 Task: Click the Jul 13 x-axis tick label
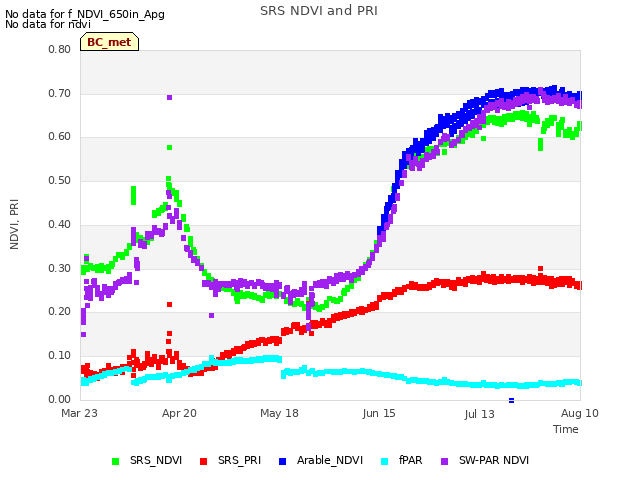[x=479, y=414]
